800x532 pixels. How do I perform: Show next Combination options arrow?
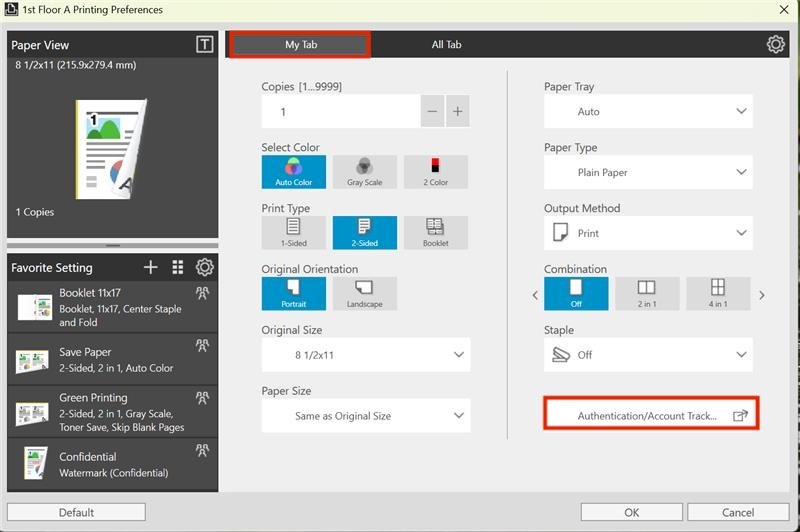762,295
